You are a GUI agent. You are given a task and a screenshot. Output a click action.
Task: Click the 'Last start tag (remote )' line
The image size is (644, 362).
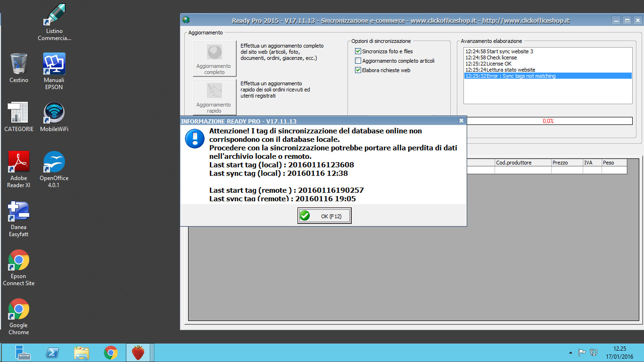[x=287, y=190]
